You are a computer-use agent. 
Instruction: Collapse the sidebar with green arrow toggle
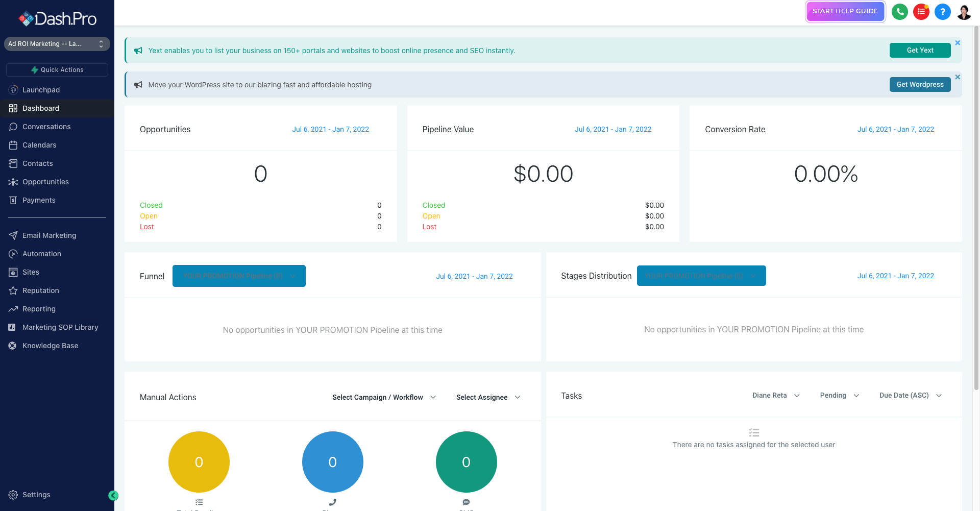(x=113, y=496)
